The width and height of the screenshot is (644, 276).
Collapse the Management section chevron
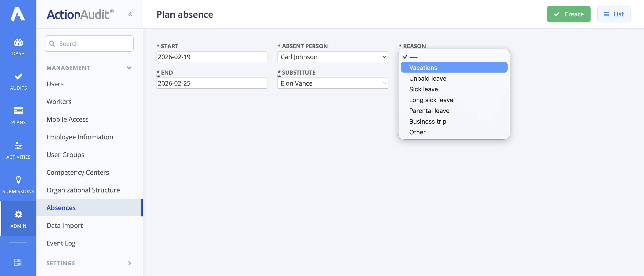[x=129, y=68]
